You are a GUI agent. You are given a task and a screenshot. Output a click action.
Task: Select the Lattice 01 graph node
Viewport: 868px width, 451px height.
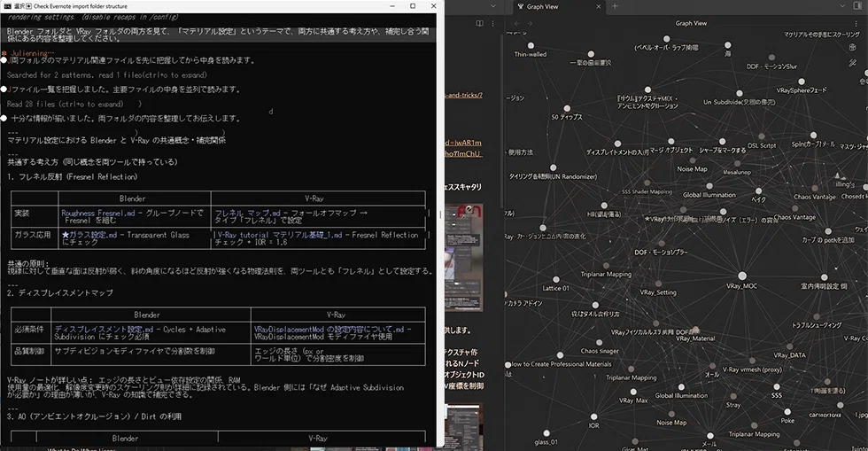tap(556, 280)
